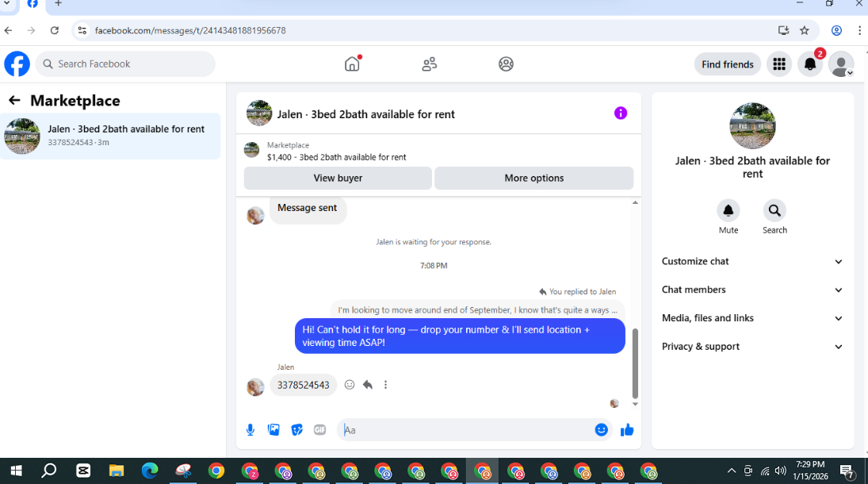Open Microsoft Edge from taskbar
This screenshot has height=484, width=868.
(x=150, y=471)
